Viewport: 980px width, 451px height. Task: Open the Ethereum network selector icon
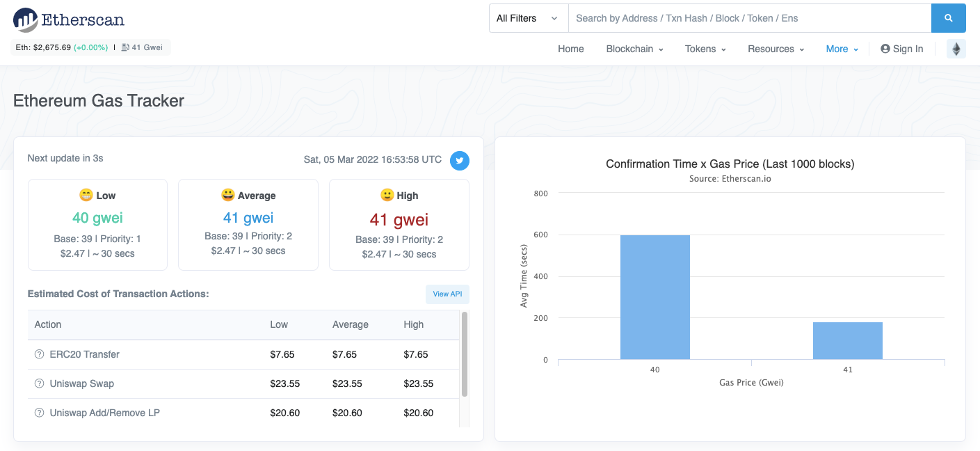click(x=956, y=49)
